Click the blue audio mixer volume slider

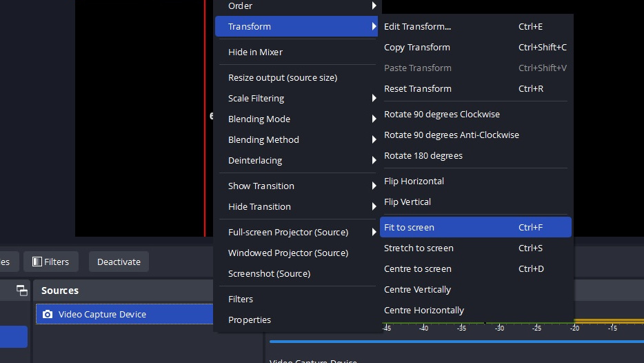455,341
